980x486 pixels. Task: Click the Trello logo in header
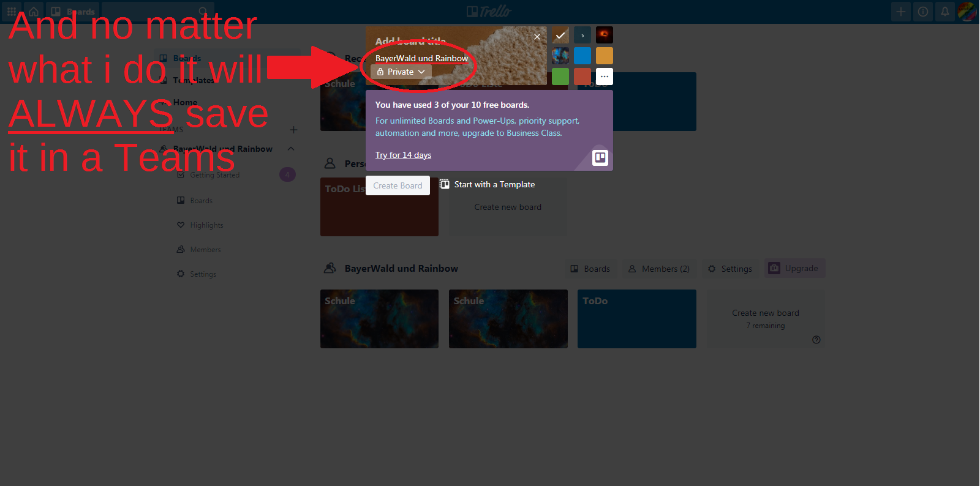(x=489, y=11)
